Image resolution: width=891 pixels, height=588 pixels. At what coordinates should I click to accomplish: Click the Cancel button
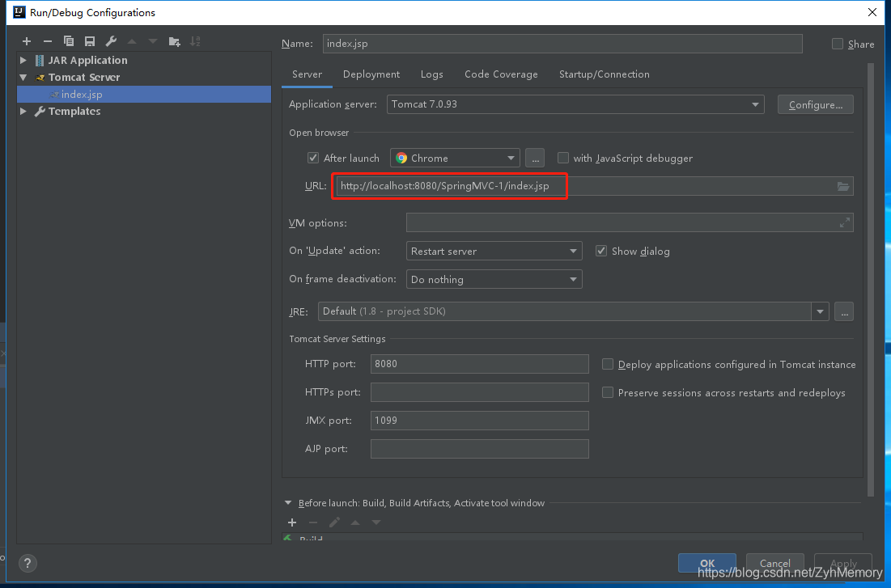775,563
